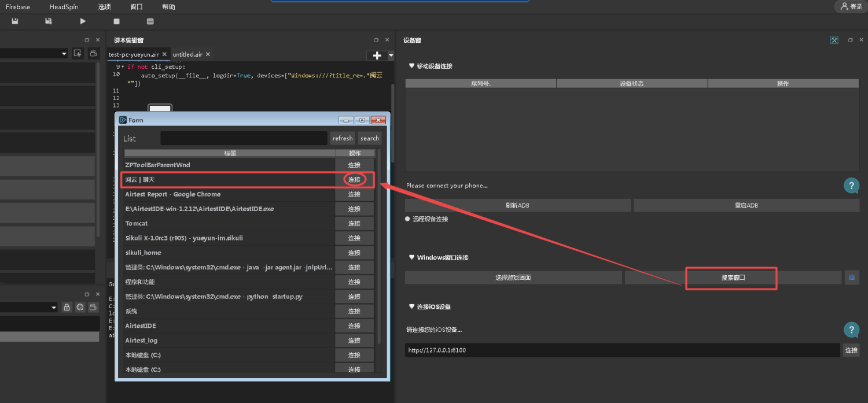Close the test-pc-yueyun.air tab
This screenshot has width=868, height=403.
point(164,54)
